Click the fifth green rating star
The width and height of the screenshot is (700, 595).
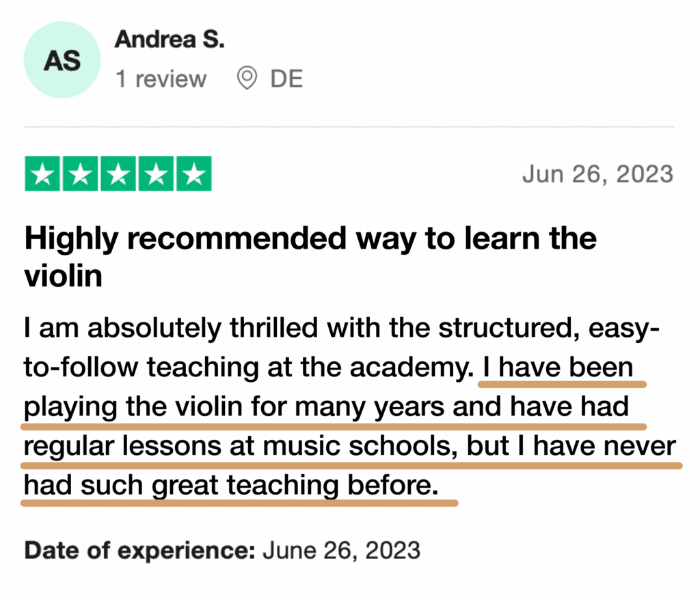click(x=194, y=174)
